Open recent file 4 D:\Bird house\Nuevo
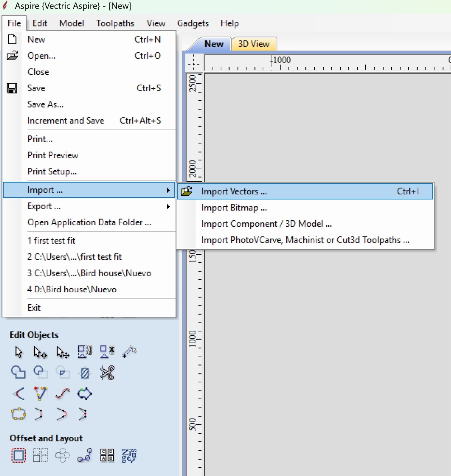 click(x=89, y=289)
